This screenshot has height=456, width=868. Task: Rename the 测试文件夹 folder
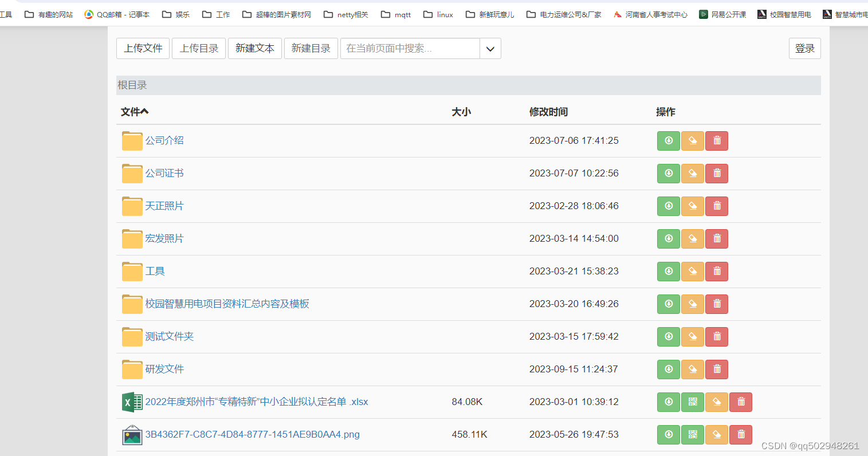[x=692, y=337]
